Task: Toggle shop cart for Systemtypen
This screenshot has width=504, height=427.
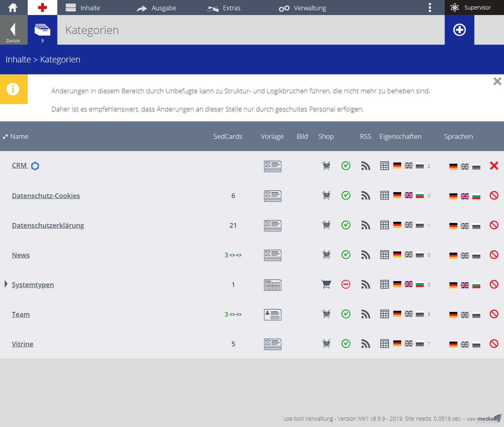Action: 326,284
